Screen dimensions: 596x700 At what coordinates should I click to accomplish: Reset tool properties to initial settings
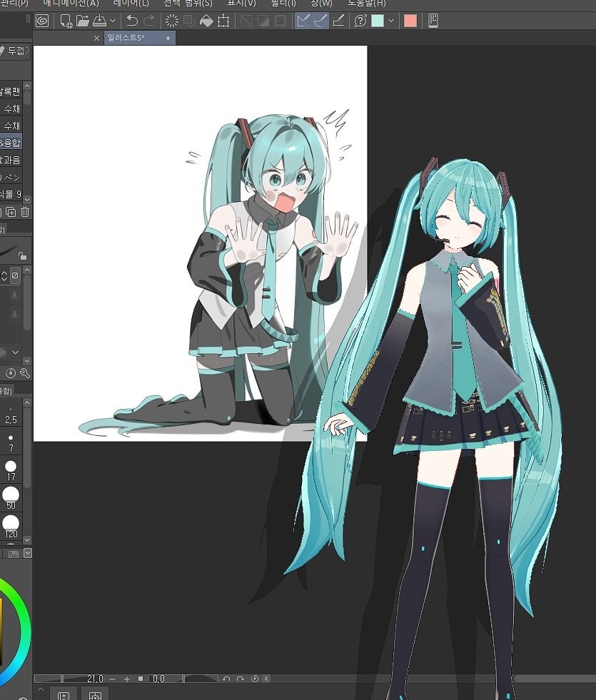(10, 372)
